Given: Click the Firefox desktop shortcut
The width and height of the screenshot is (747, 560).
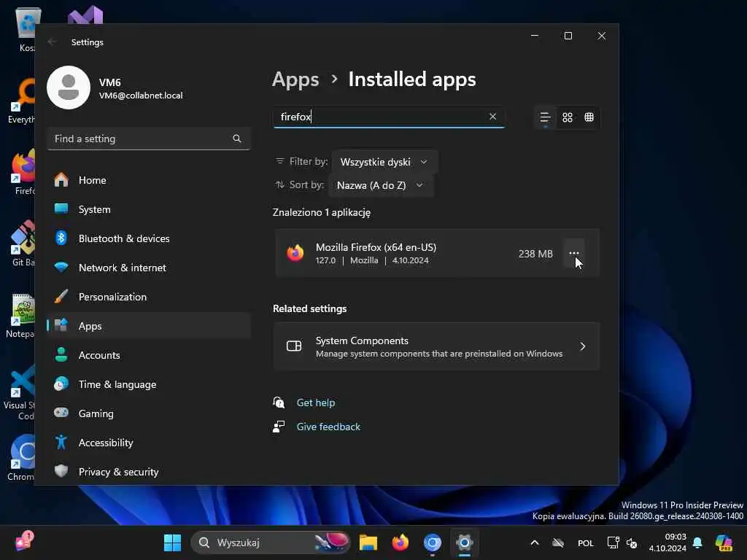Looking at the screenshot, I should (x=23, y=172).
